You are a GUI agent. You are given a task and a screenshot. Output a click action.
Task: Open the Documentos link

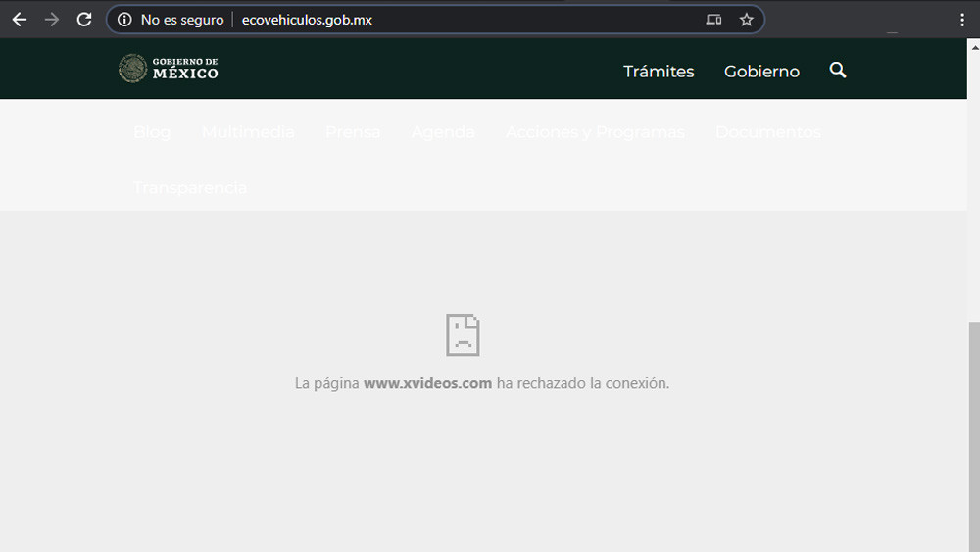pos(768,132)
